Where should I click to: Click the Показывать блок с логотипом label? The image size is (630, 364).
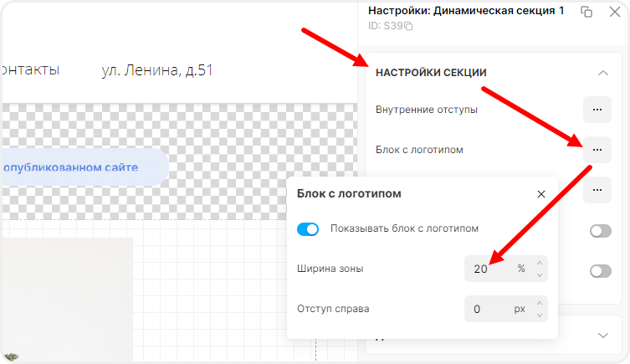click(x=404, y=228)
